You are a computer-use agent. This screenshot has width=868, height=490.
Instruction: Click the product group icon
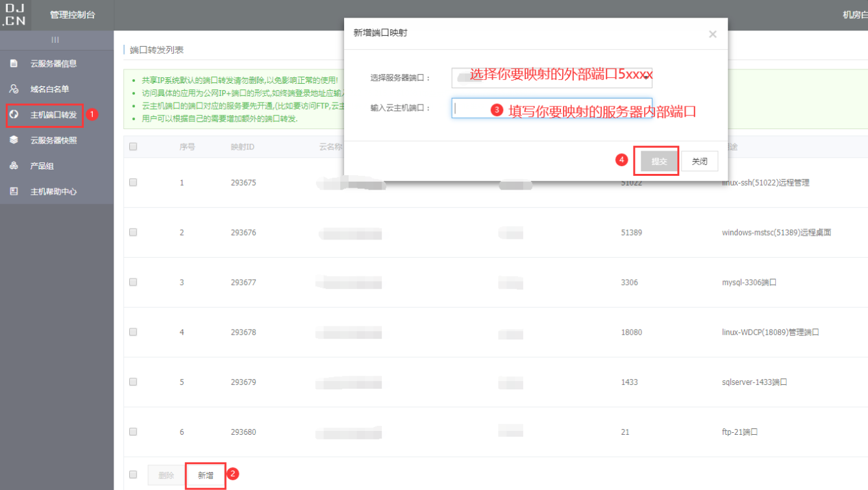coord(14,166)
